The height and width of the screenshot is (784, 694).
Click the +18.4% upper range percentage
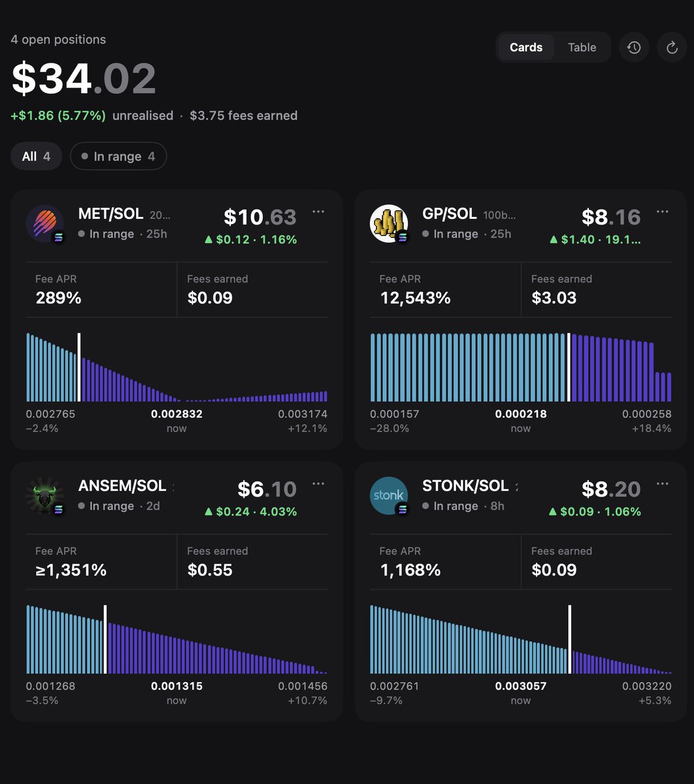coord(652,429)
